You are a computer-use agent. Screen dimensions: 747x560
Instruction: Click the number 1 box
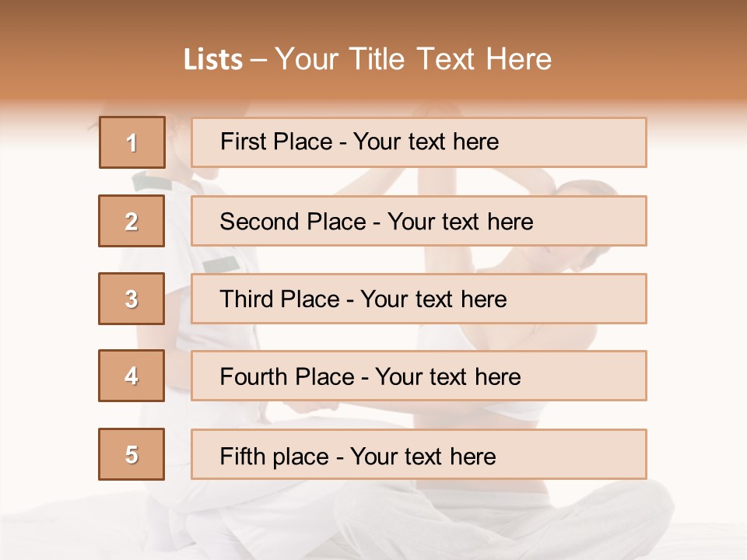pyautogui.click(x=132, y=142)
